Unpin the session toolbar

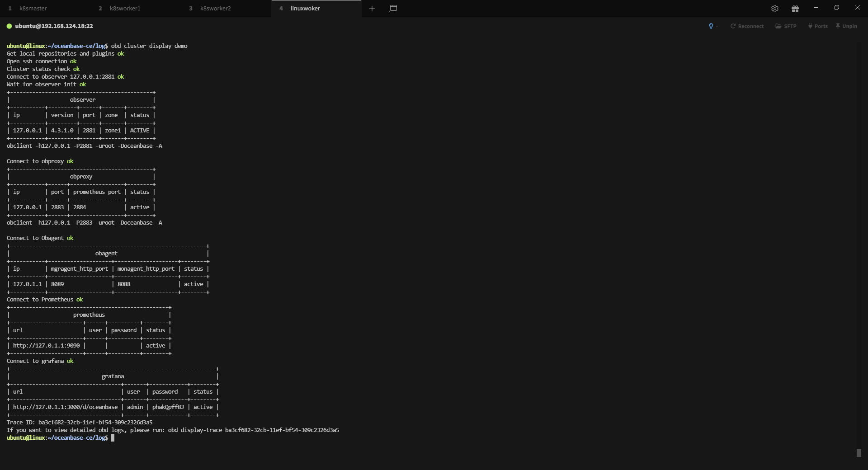[846, 26]
